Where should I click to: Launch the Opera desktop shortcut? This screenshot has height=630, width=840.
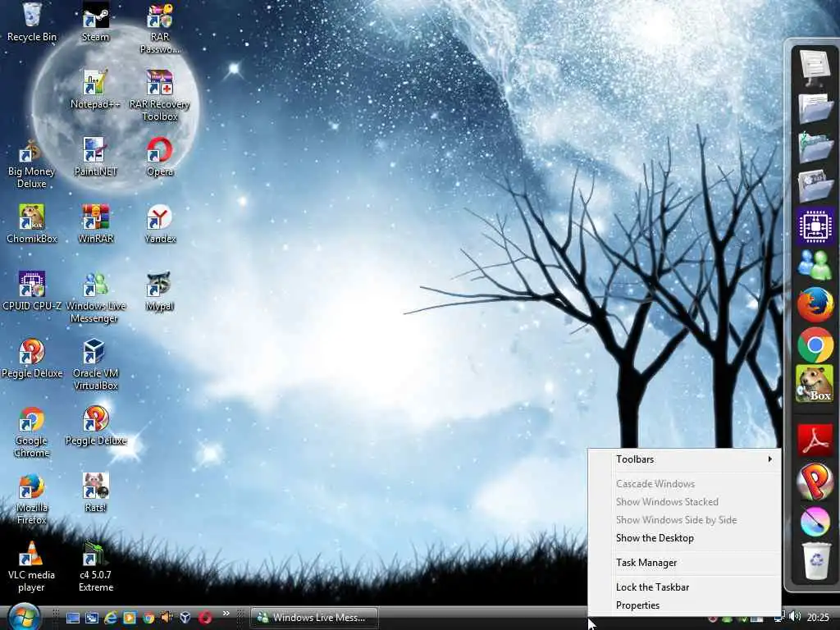coord(160,157)
